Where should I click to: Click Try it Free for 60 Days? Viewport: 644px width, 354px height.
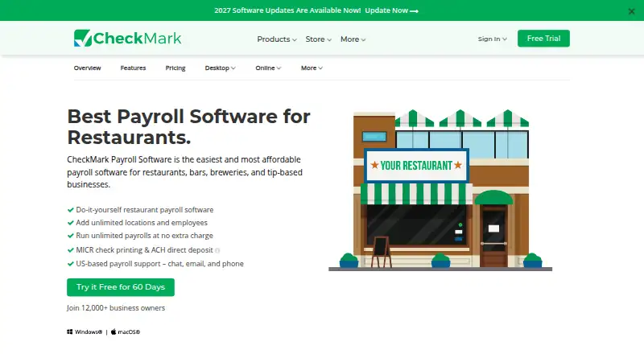point(121,287)
